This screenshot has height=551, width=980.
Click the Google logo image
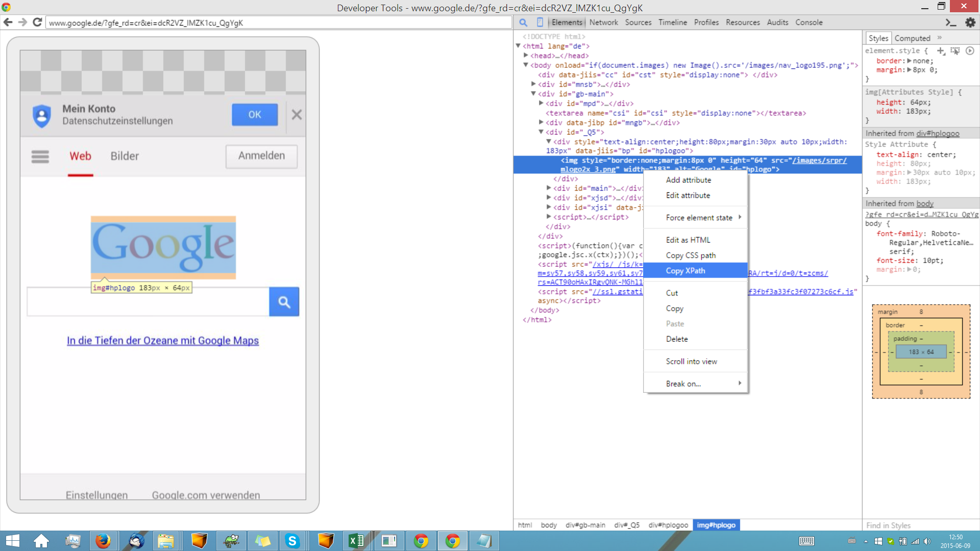(x=163, y=248)
